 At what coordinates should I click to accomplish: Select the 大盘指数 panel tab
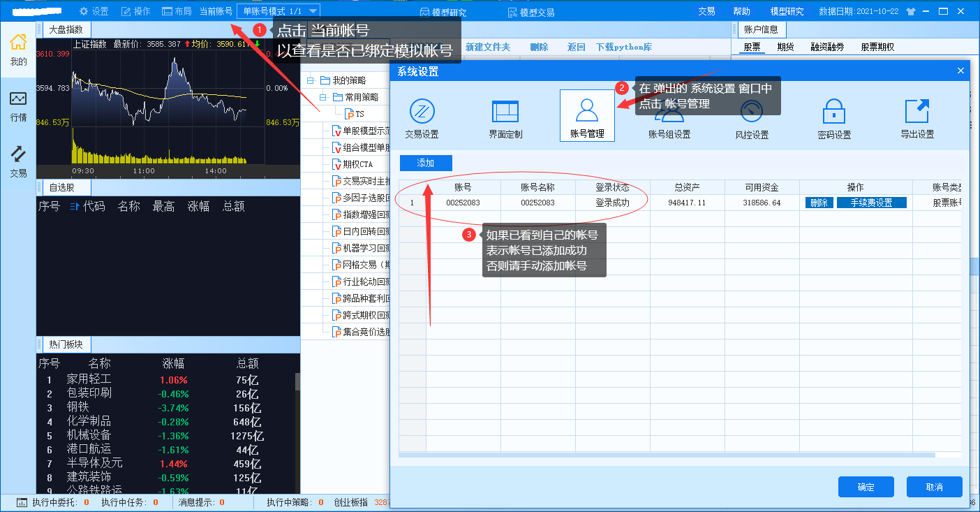(66, 29)
